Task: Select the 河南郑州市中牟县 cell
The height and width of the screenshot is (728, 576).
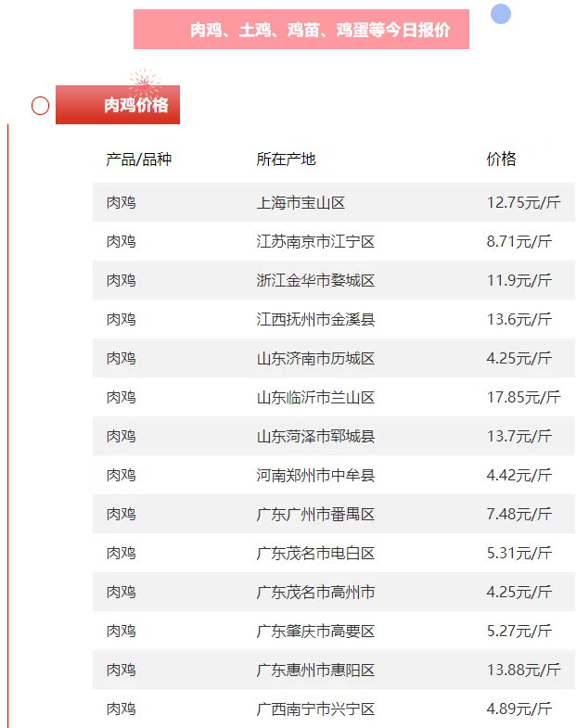Action: [316, 475]
